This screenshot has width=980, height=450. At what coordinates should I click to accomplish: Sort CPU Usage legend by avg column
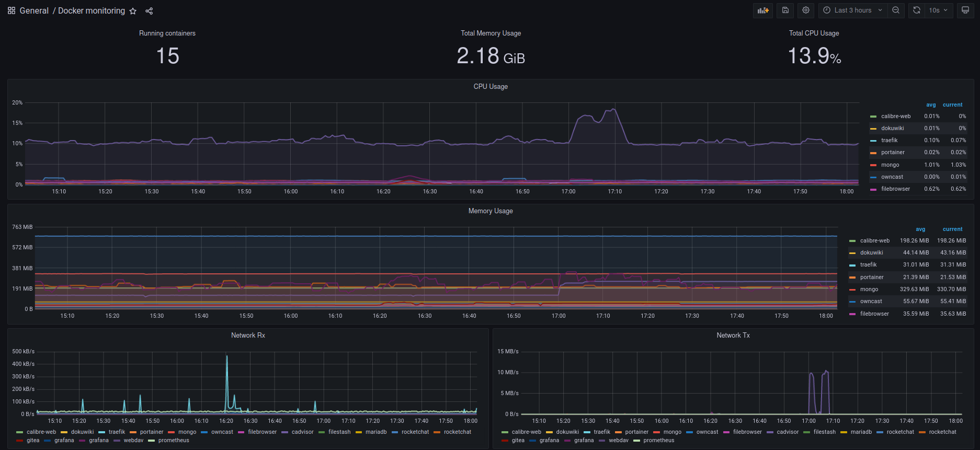931,105
